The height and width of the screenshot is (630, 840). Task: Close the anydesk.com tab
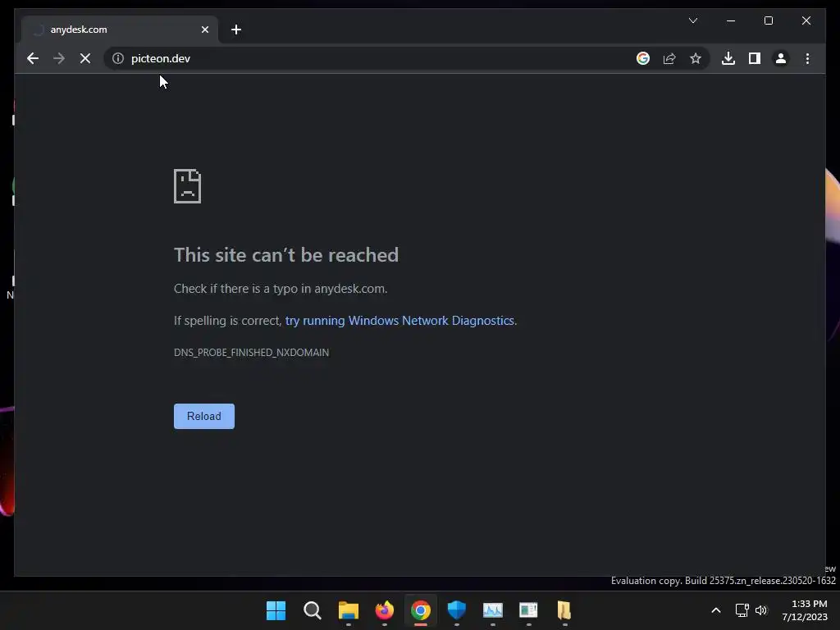click(204, 30)
